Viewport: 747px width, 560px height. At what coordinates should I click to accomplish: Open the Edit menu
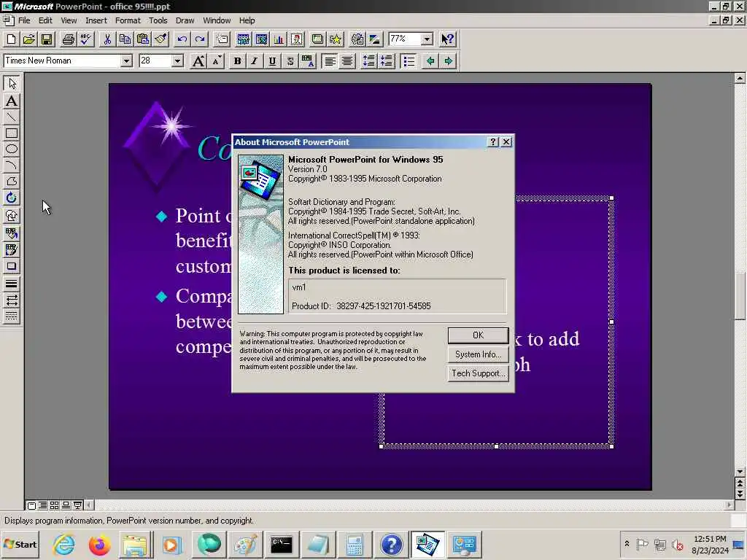(45, 20)
